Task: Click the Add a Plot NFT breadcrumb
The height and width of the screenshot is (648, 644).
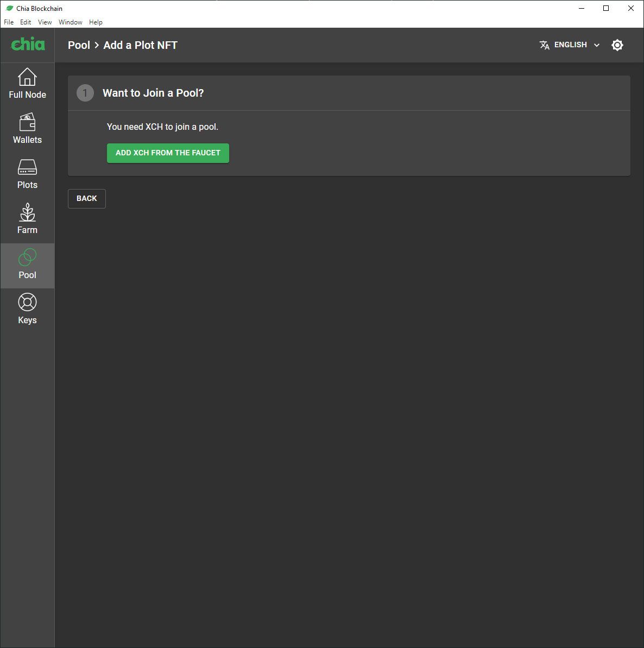Action: 141,45
